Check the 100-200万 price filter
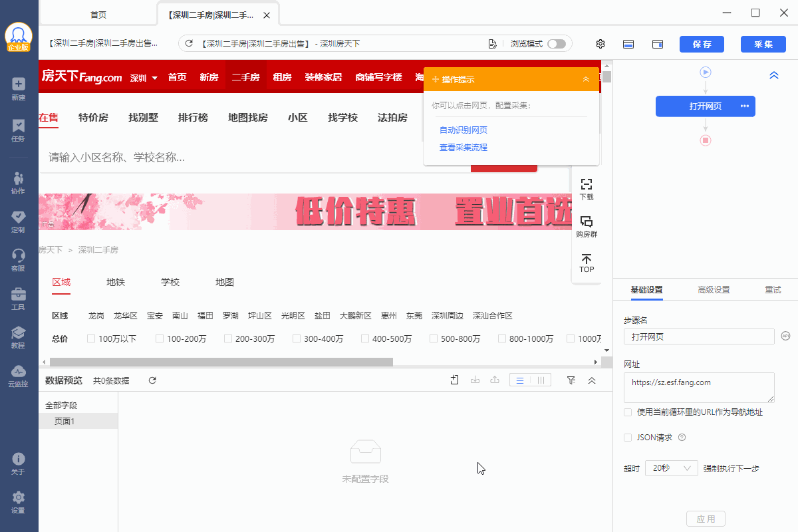This screenshot has height=532, width=798. tap(160, 339)
